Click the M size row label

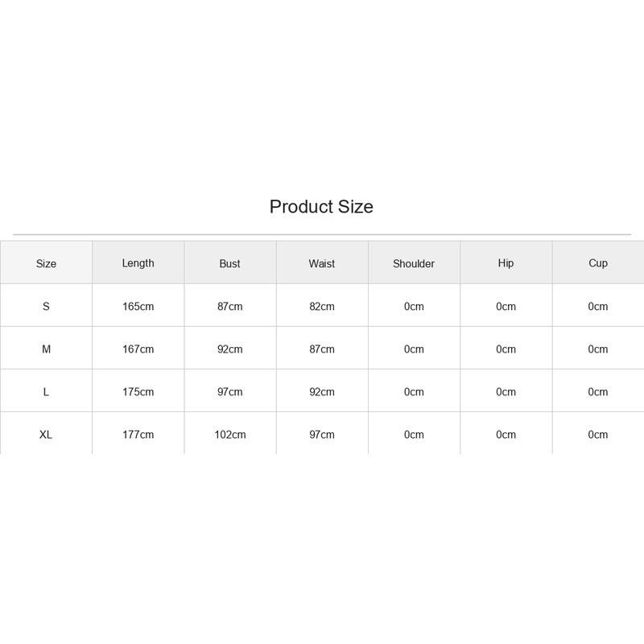[46, 349]
